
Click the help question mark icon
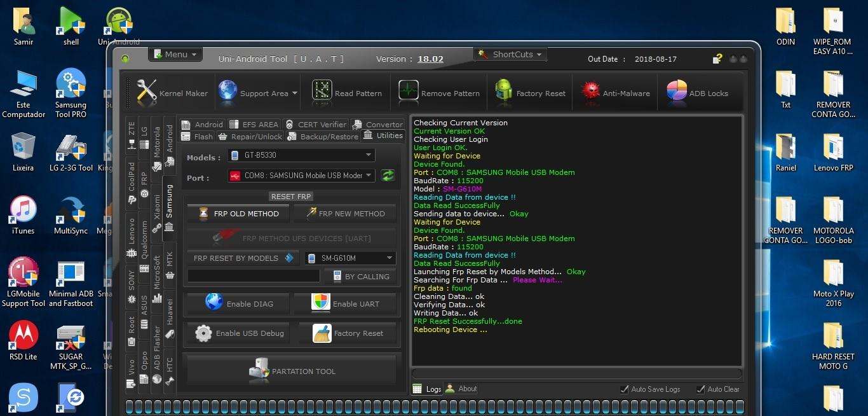click(x=717, y=59)
